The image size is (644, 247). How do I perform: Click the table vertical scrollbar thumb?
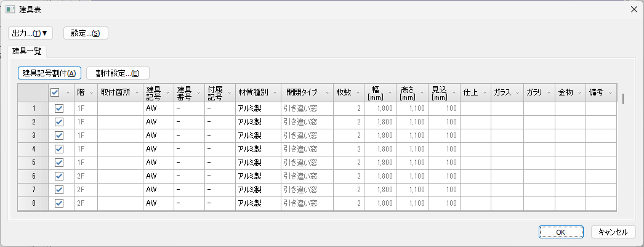(623, 99)
